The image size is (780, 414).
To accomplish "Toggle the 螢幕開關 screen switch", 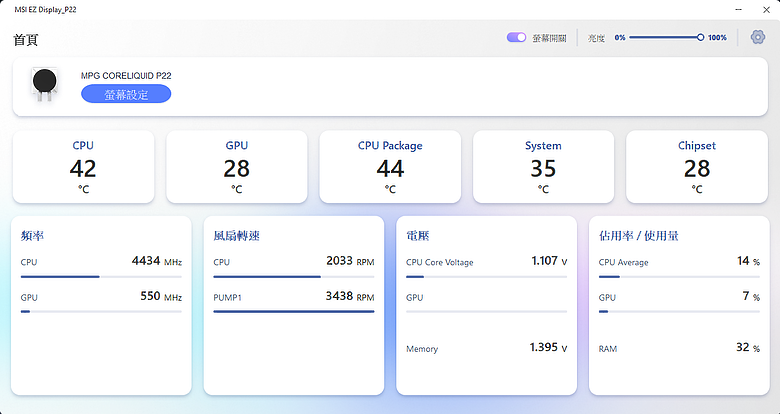I will tap(516, 37).
